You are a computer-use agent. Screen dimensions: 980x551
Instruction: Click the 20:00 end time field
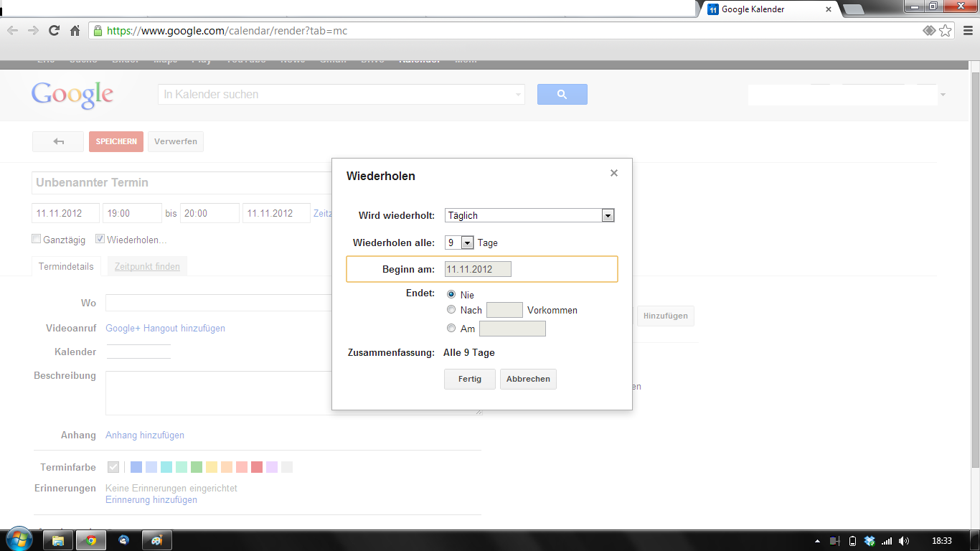pos(209,213)
